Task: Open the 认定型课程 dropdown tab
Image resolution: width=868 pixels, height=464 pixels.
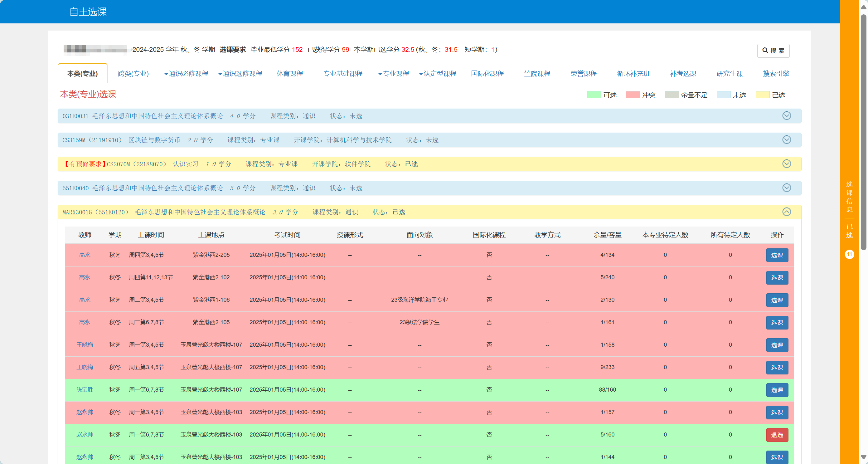Action: 438,74
